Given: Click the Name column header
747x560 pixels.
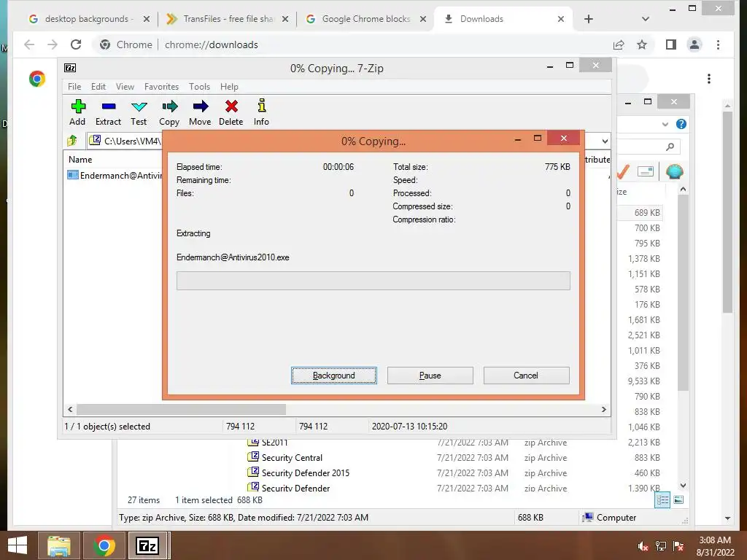Looking at the screenshot, I should click(x=80, y=160).
